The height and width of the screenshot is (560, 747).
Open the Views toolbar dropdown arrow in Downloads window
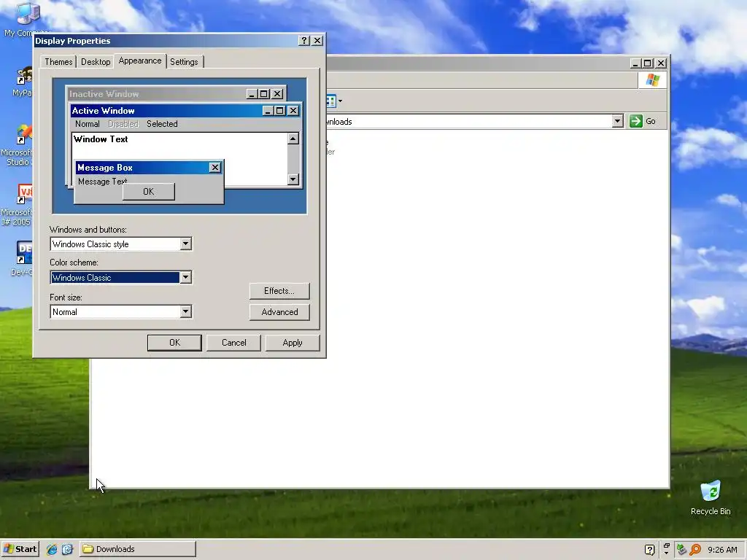(x=340, y=101)
